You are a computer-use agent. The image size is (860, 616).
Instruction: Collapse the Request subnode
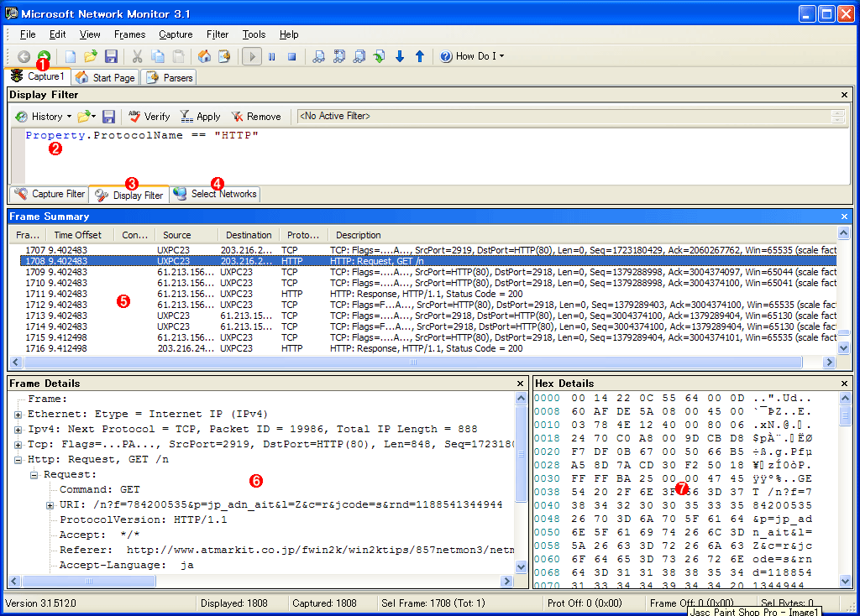tap(34, 475)
